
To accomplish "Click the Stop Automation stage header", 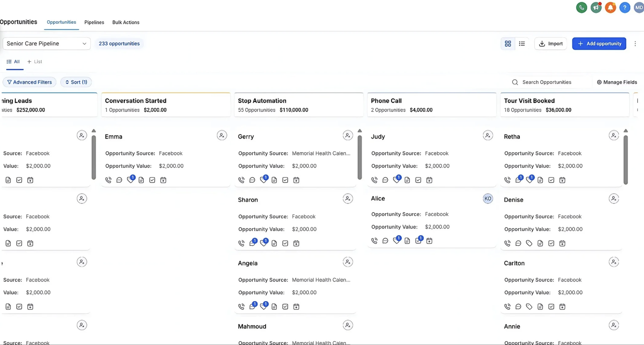I will [x=299, y=105].
